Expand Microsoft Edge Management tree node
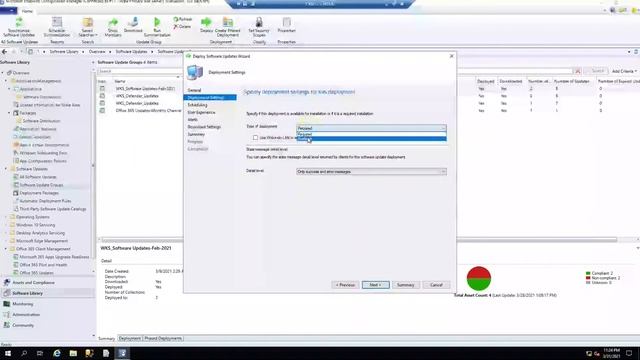 click(6, 241)
